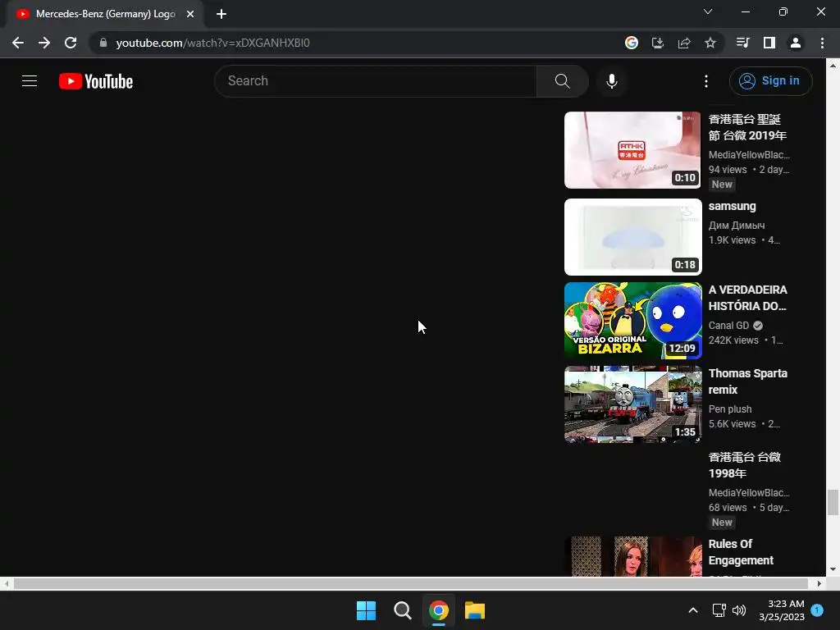Click channel name Canal GD
This screenshot has width=840, height=630.
[x=728, y=325]
